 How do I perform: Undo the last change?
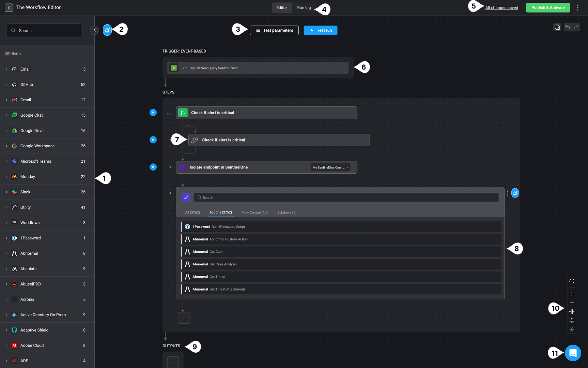568,27
